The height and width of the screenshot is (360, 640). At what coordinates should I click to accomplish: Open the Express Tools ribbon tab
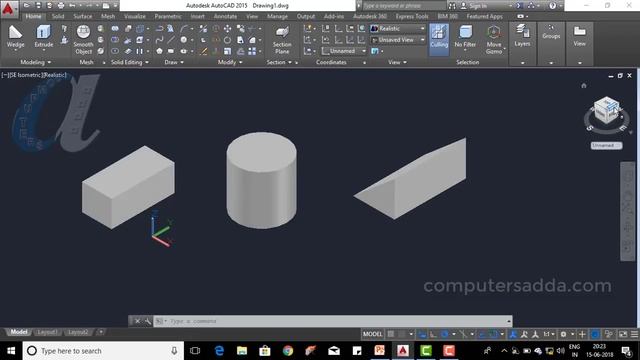coord(412,16)
